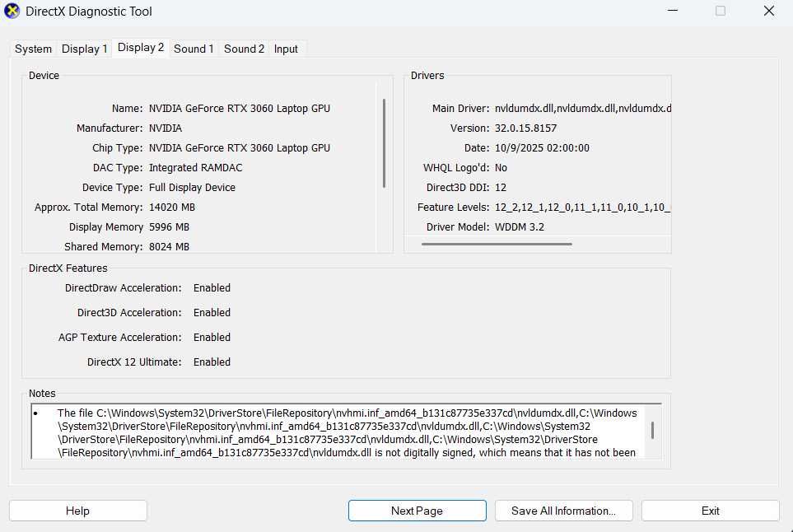
Task: Click Save All Information button
Action: [564, 511]
